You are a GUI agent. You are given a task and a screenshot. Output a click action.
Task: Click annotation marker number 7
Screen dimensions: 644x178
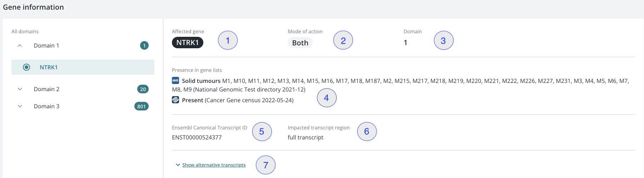tap(266, 165)
